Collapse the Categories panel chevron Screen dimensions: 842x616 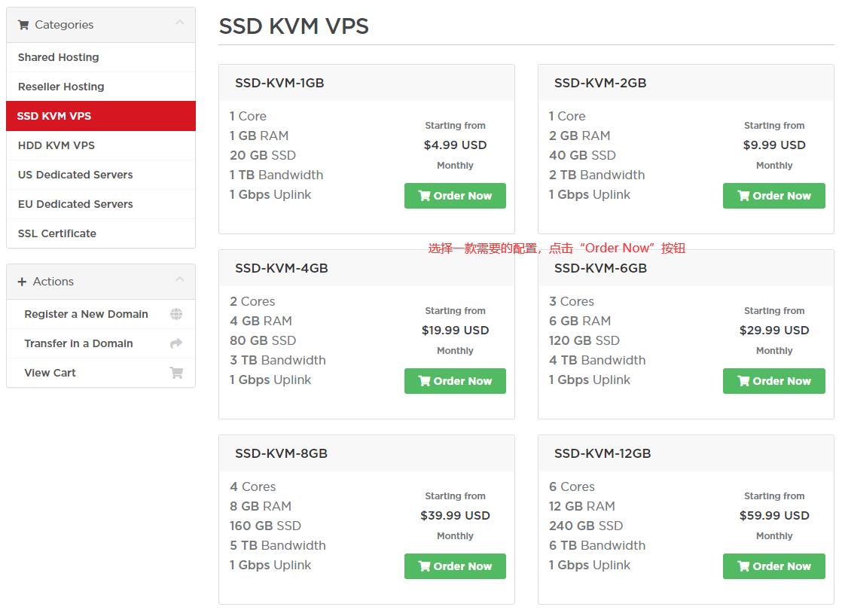pos(180,23)
